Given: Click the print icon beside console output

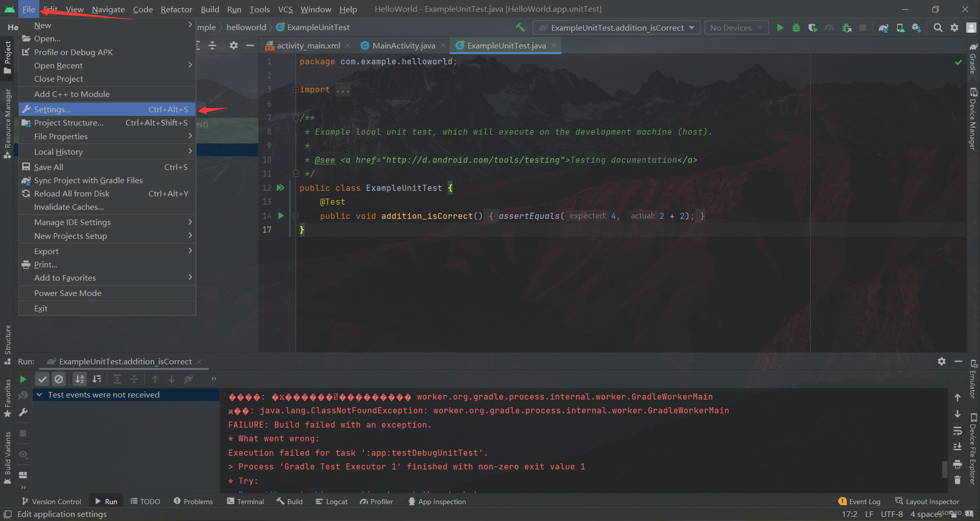Looking at the screenshot, I should click(x=958, y=464).
